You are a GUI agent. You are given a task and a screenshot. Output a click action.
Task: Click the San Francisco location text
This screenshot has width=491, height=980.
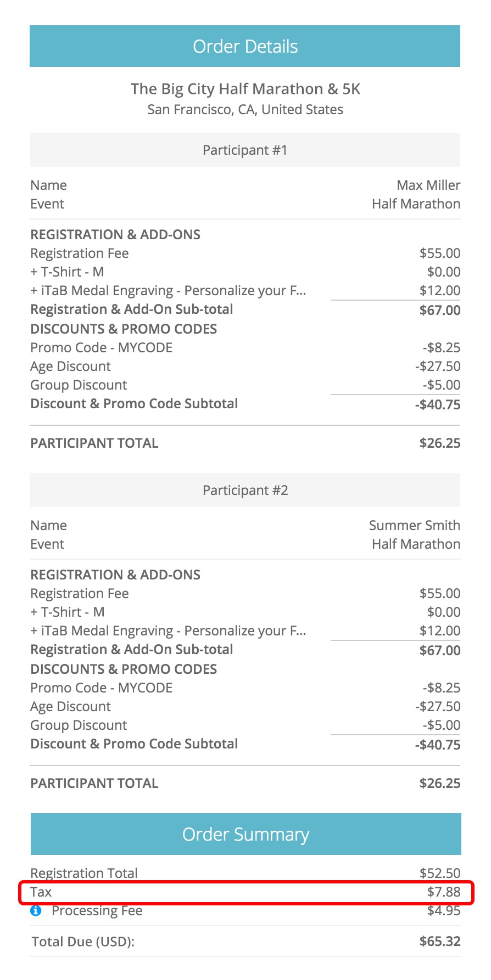pyautogui.click(x=245, y=110)
